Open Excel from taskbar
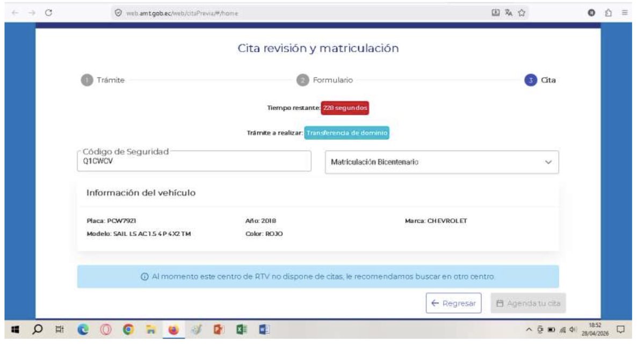 click(241, 329)
